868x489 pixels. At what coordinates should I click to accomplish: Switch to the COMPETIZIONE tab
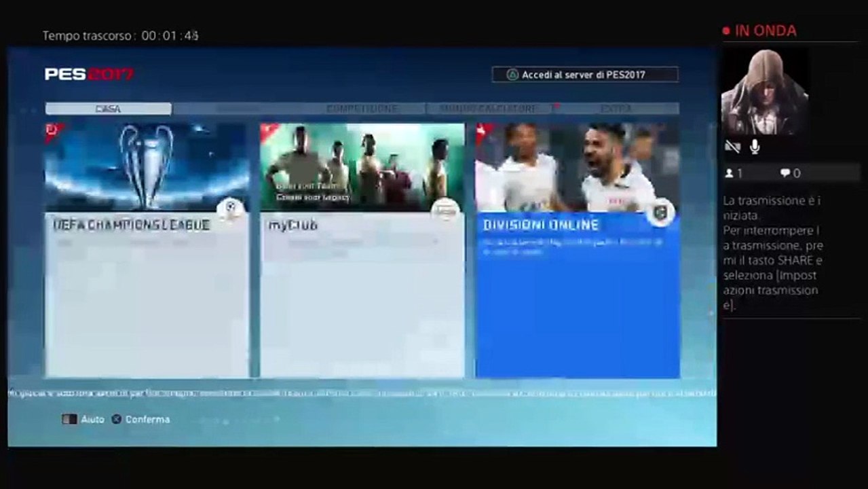[x=362, y=109]
